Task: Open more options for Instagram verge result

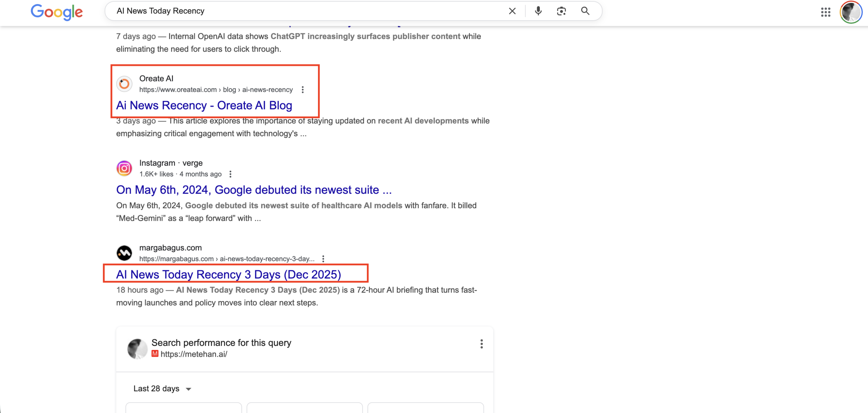Action: point(231,174)
